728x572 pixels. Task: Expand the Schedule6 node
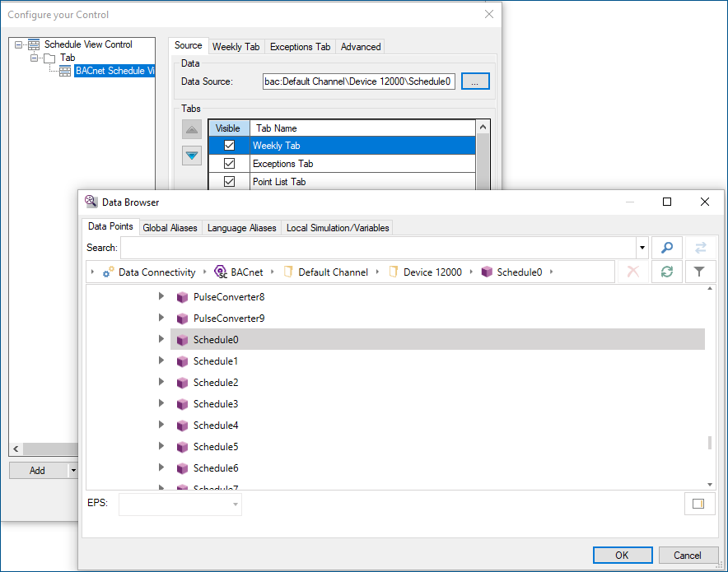[161, 467]
